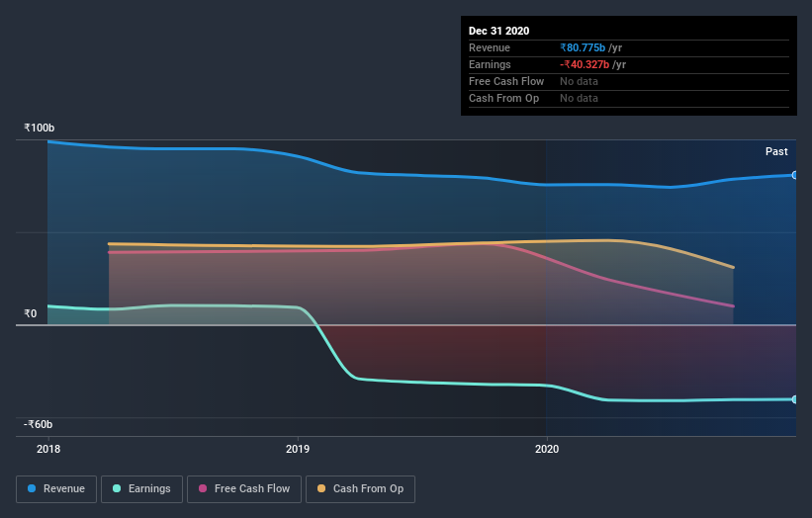Screen dimensions: 812x518
Task: Click the Earnings tooltip row label
Action: (x=490, y=64)
